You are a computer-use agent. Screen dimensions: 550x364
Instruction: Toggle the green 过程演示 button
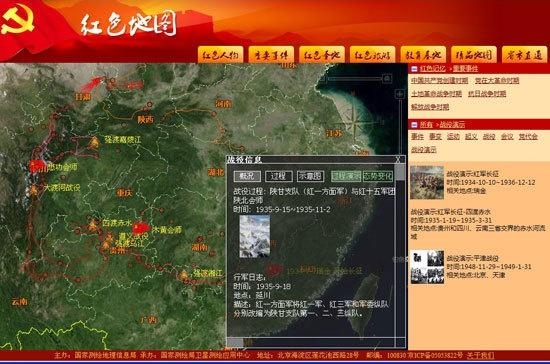point(346,176)
